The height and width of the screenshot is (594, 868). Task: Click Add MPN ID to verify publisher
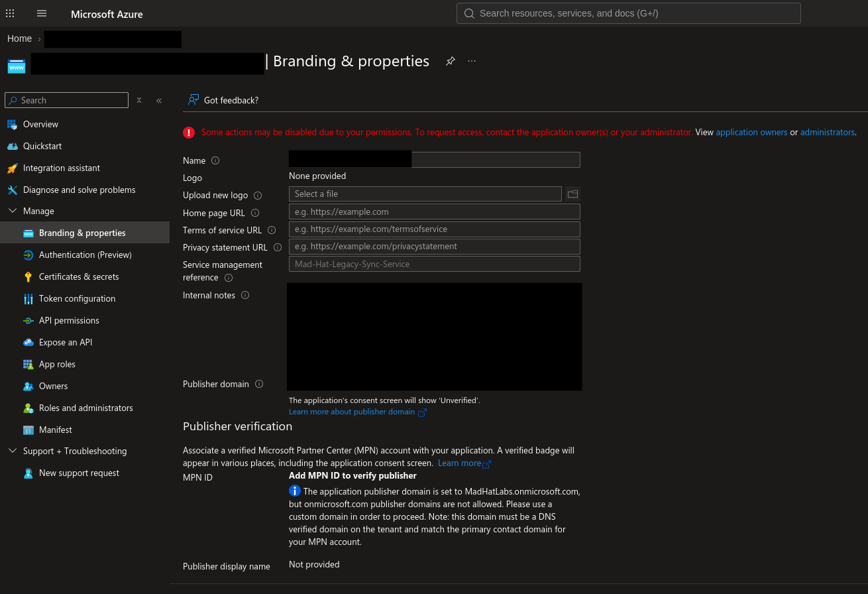point(353,475)
